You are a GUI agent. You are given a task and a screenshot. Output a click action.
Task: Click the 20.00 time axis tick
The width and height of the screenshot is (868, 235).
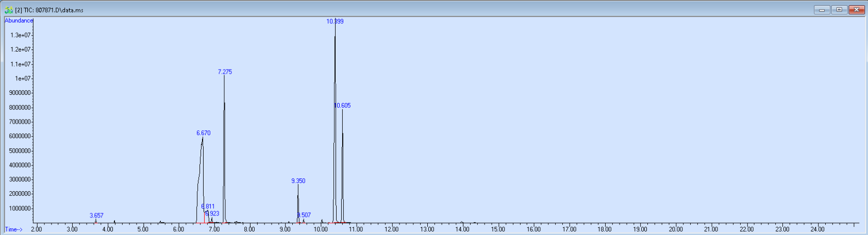point(676,229)
